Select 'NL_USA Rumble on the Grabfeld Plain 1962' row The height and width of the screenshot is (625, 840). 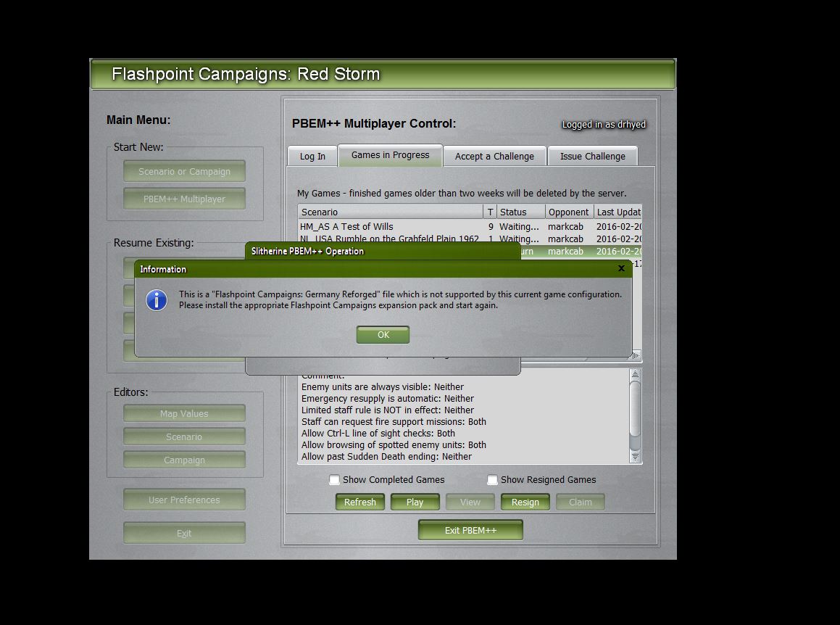point(470,239)
